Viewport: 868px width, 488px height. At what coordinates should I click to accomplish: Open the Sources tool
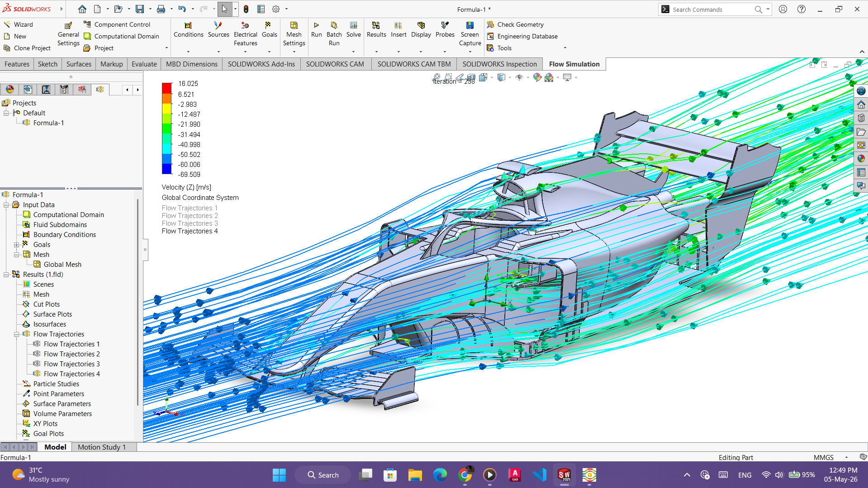coord(218,30)
